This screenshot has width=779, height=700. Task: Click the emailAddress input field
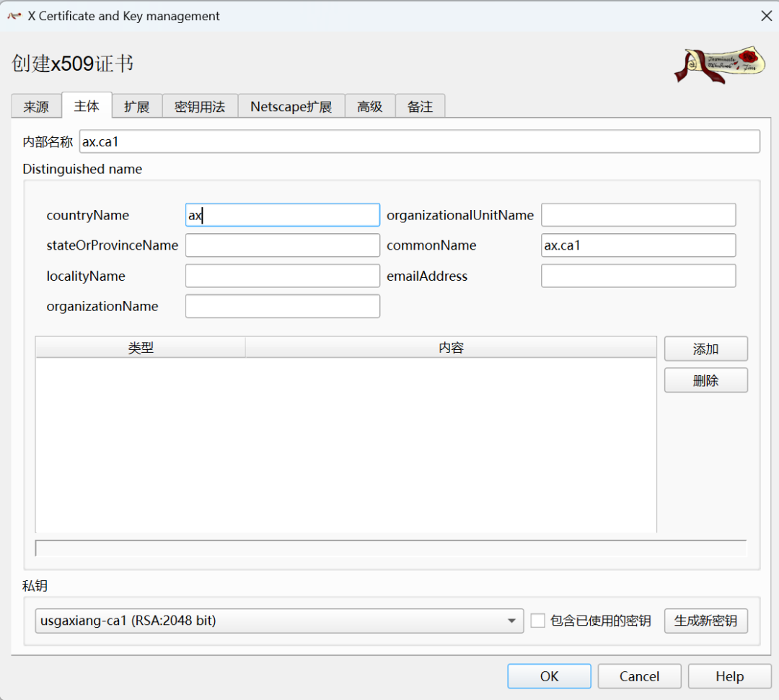(638, 276)
